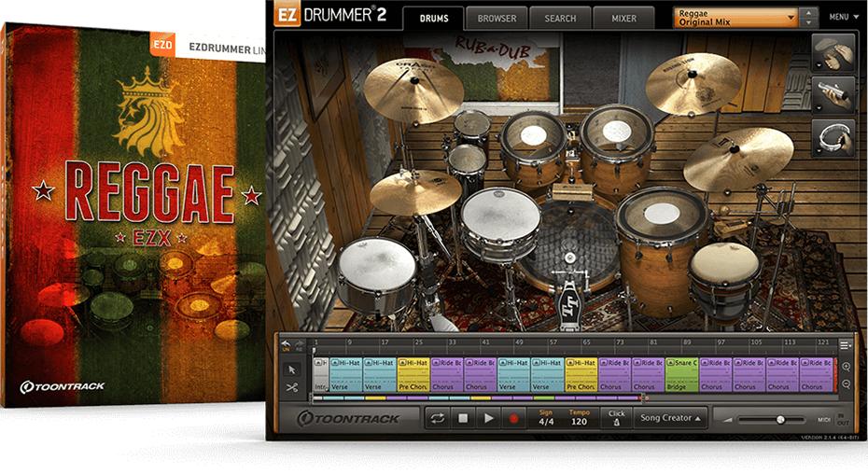Viewport: 868px width, 474px height.
Task: Switch to the Browser tab
Action: pyautogui.click(x=497, y=18)
